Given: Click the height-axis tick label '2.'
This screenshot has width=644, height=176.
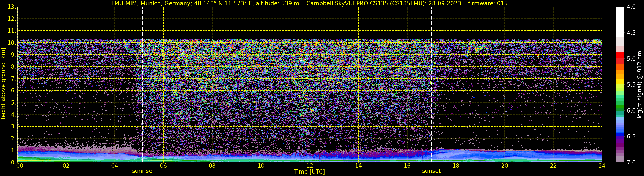Looking at the screenshot, I should coord(13,139).
